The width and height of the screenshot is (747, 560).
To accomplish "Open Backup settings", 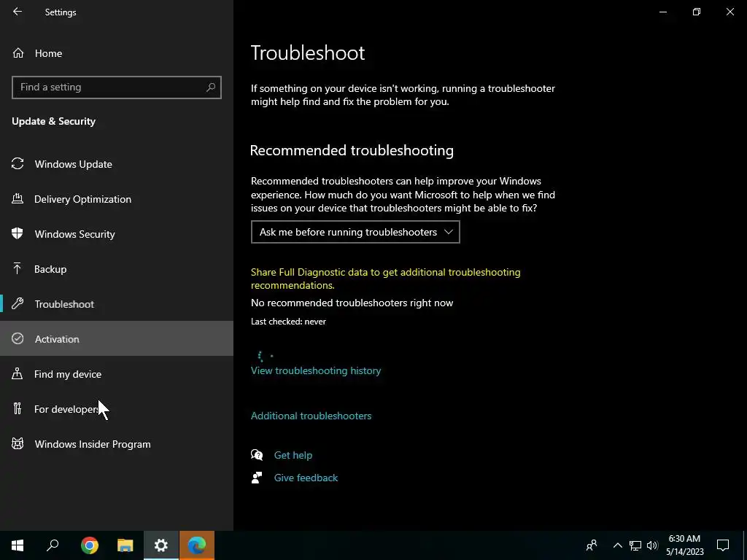I will (x=117, y=269).
